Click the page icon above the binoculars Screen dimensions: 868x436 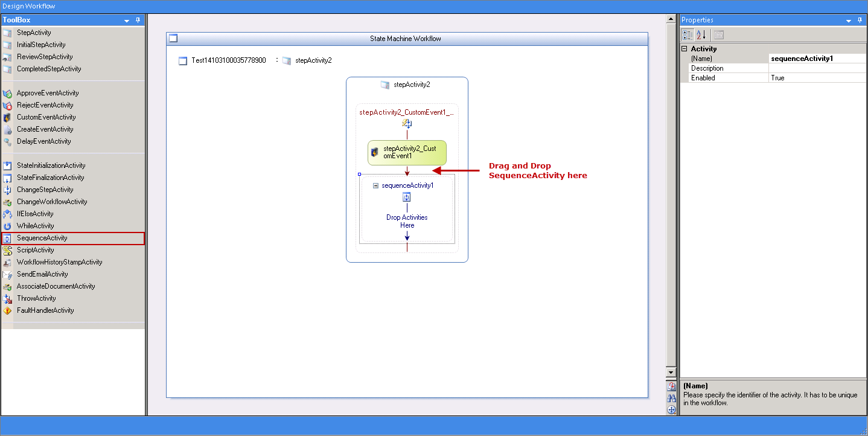[671, 387]
